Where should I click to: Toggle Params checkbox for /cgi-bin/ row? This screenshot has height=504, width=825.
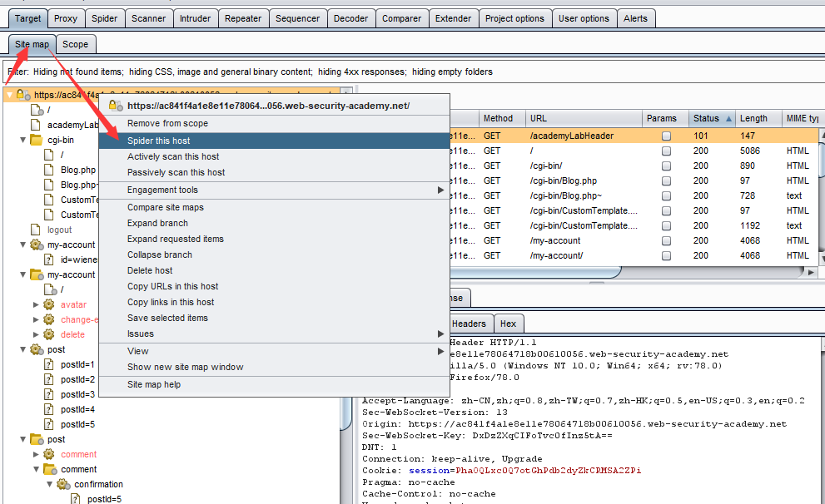tap(666, 166)
